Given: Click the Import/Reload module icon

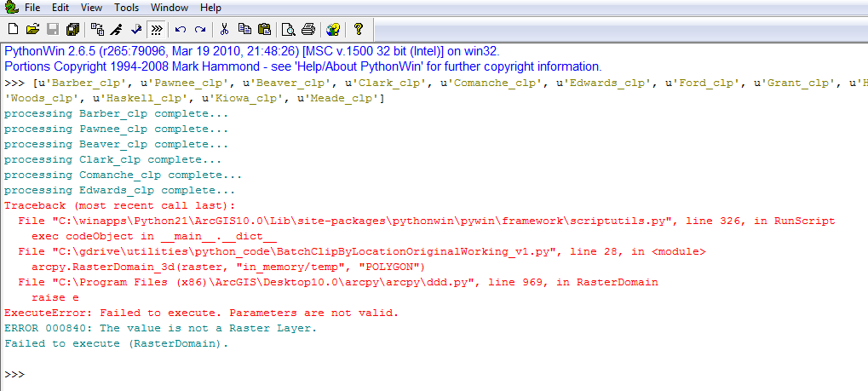Looking at the screenshot, I should tap(97, 29).
